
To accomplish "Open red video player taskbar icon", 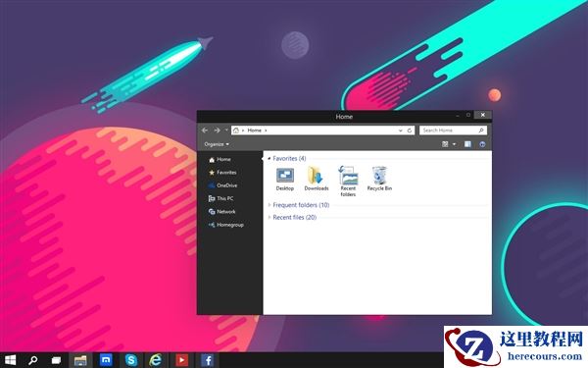I will click(x=182, y=360).
